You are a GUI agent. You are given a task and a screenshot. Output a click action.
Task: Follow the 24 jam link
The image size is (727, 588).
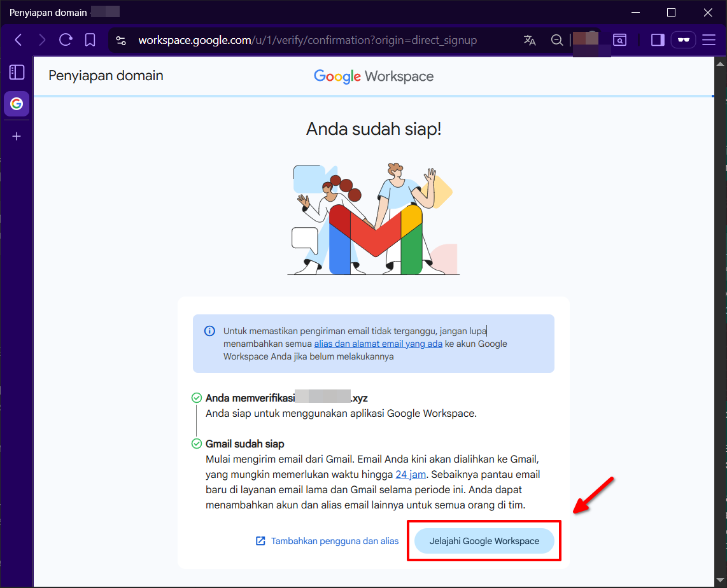tap(411, 475)
